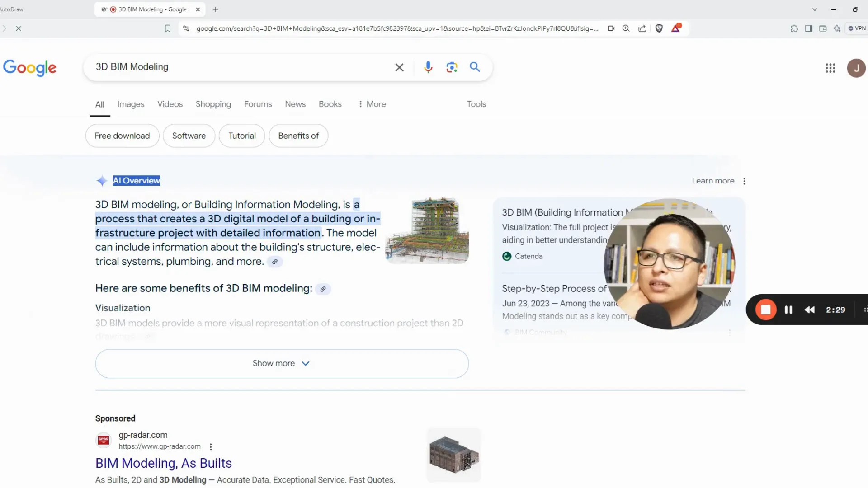The image size is (868, 488).
Task: Stop the screen recording
Action: pyautogui.click(x=765, y=310)
